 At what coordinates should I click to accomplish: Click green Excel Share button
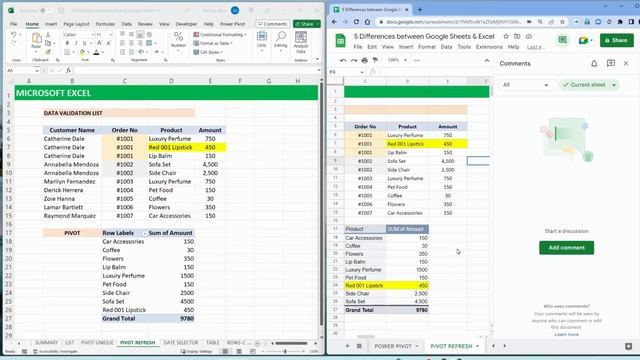[307, 24]
